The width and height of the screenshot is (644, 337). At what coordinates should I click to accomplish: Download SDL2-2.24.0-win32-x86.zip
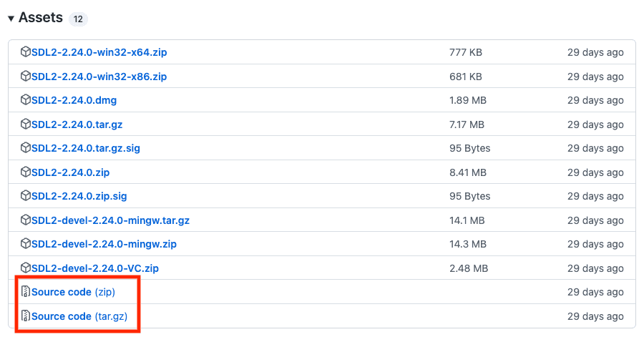[x=99, y=77]
